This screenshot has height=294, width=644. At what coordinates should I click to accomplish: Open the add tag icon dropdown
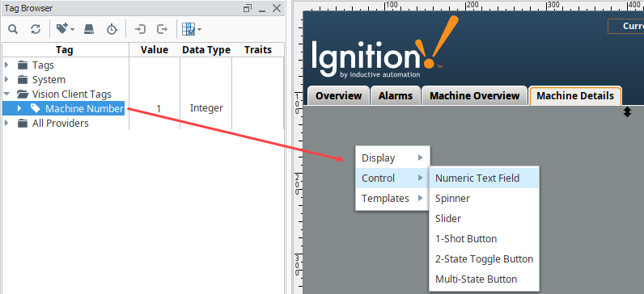pyautogui.click(x=65, y=29)
